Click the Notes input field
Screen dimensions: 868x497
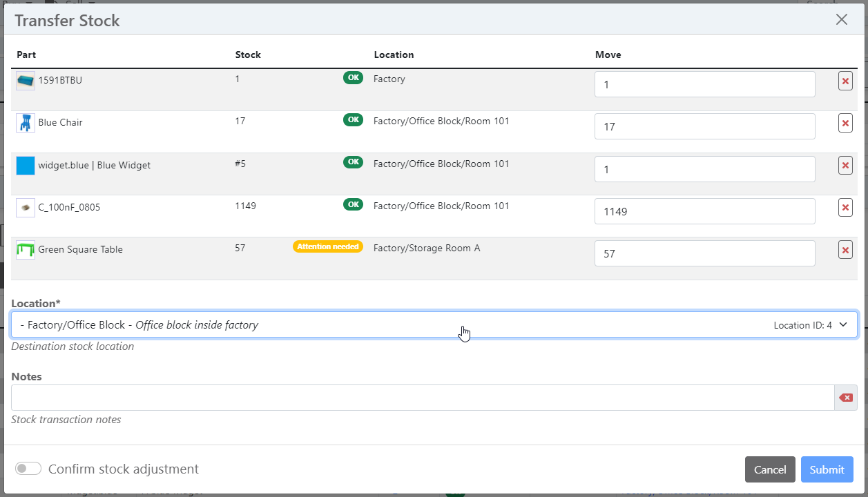[x=421, y=398]
